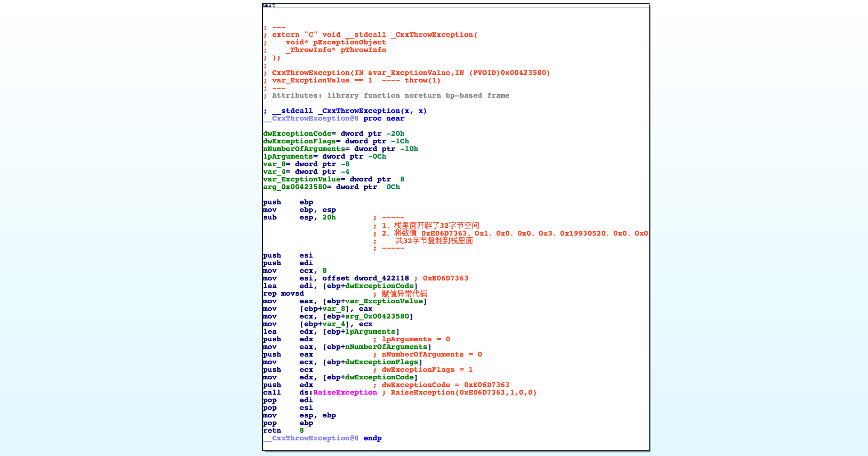The image size is (868, 456).
Task: Click the 0xE06D7363 comment after dword_422118
Action: click(445, 278)
